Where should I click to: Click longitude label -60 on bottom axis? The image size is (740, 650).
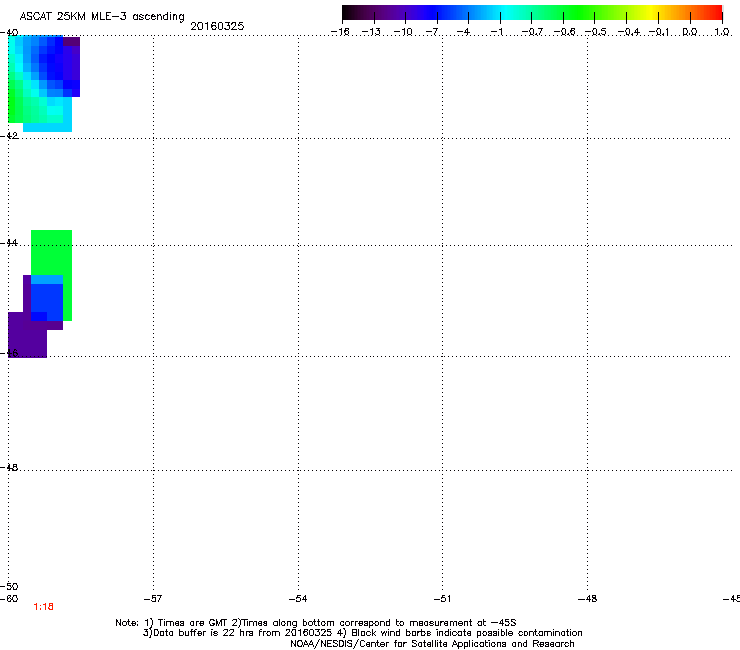coord(9,599)
